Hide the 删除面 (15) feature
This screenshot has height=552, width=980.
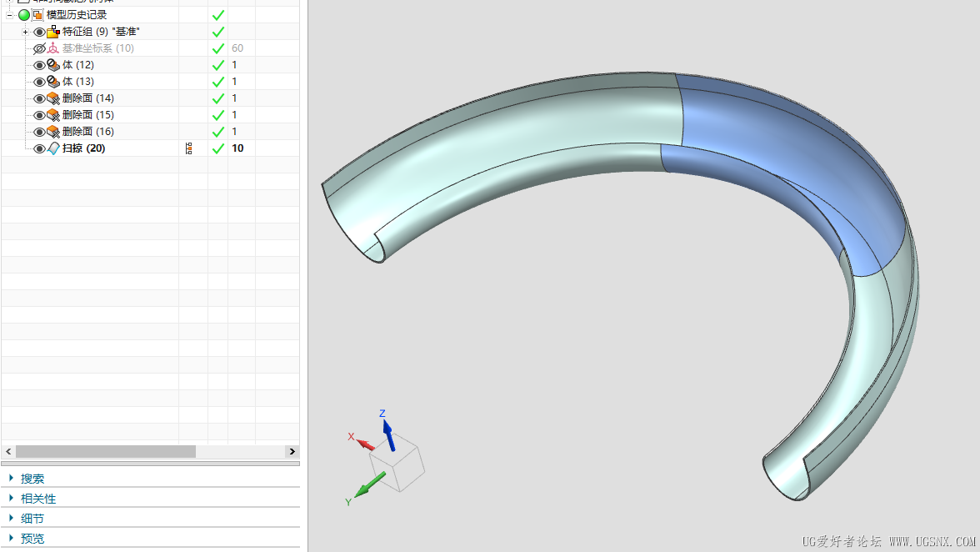tap(38, 115)
